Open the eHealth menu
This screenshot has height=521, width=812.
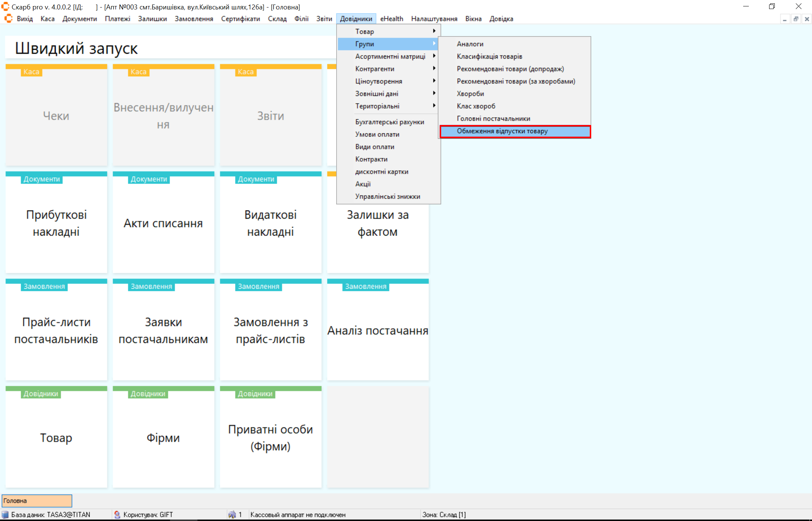click(392, 18)
